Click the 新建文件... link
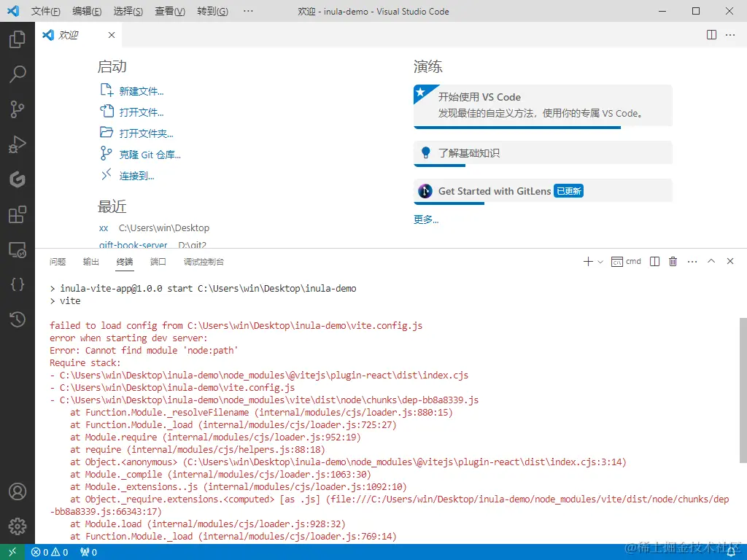Image resolution: width=747 pixels, height=560 pixels. point(141,91)
